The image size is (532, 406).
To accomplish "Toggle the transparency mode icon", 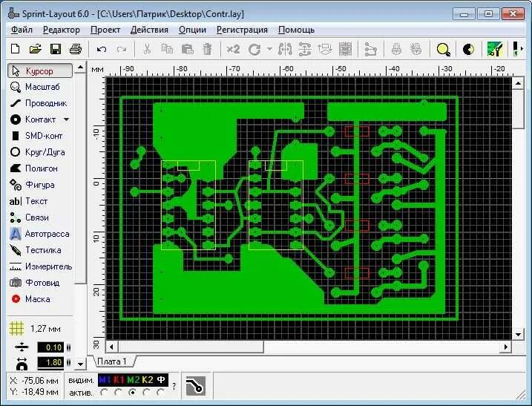I will coord(468,50).
